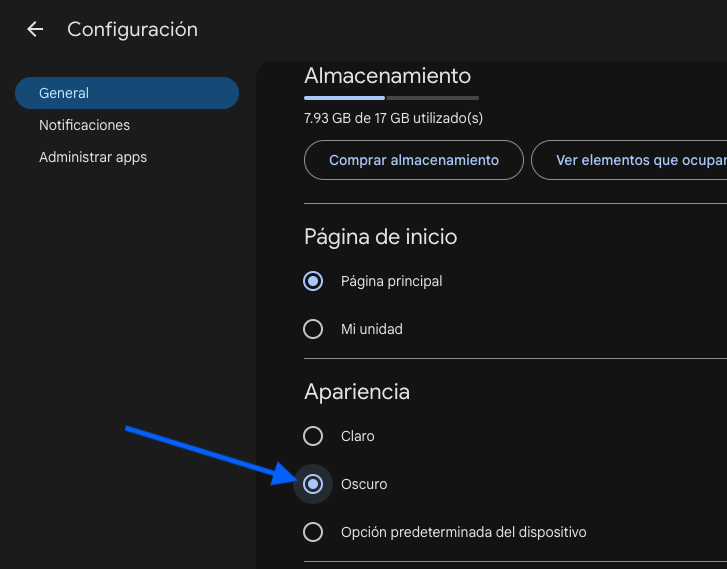
Task: Click the storage usage progress bar
Action: pos(391,98)
